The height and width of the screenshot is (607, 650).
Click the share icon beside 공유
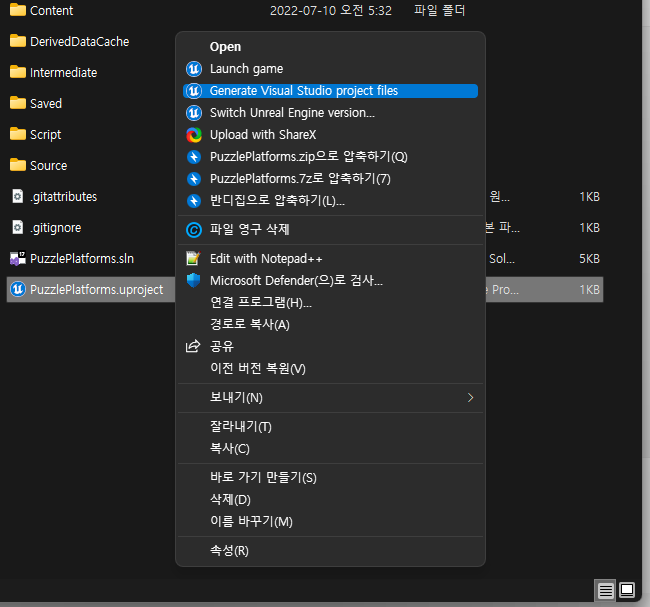[x=193, y=346]
